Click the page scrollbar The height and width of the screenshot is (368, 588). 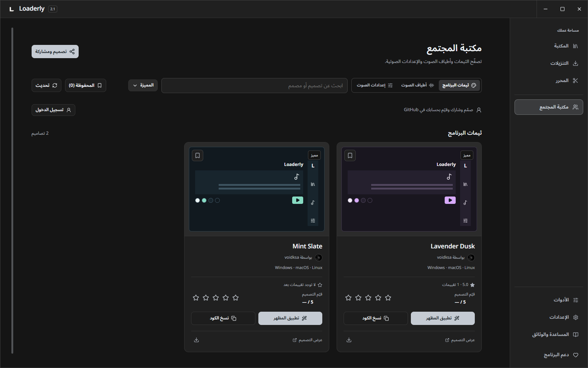point(12,191)
